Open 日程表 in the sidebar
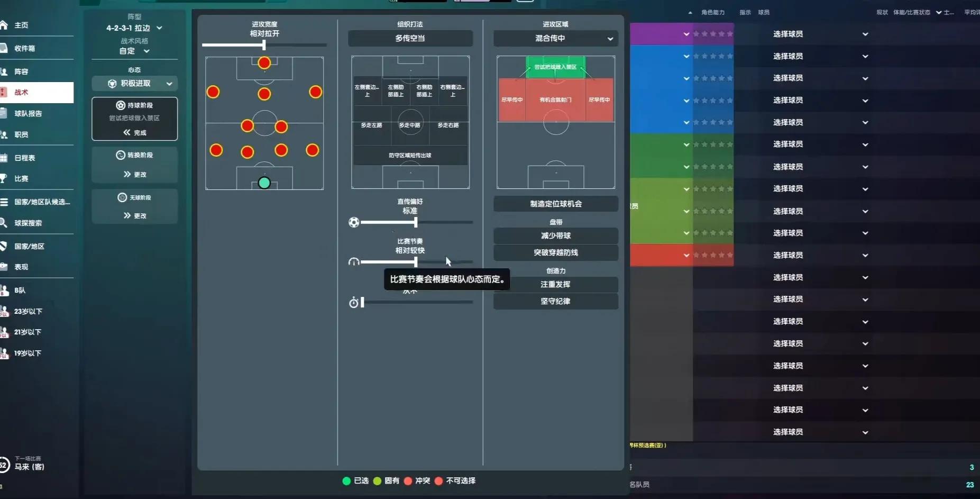This screenshot has width=980, height=499. (25, 158)
